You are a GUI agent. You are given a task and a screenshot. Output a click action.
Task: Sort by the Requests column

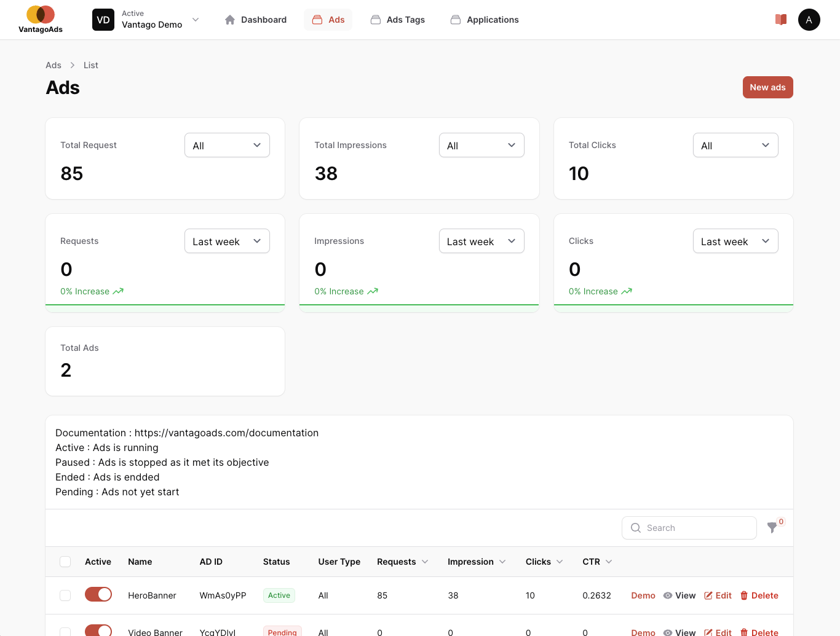[403, 562]
